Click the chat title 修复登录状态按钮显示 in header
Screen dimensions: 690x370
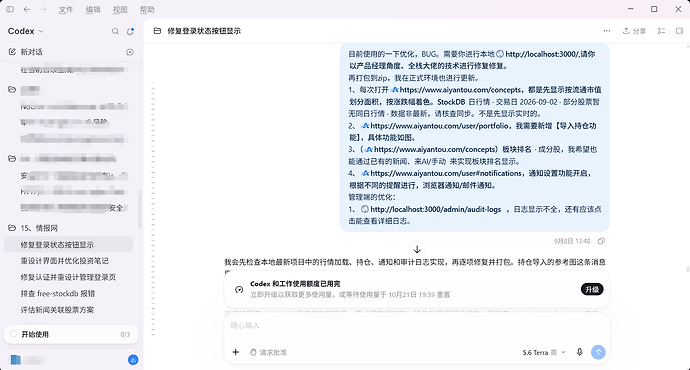204,31
